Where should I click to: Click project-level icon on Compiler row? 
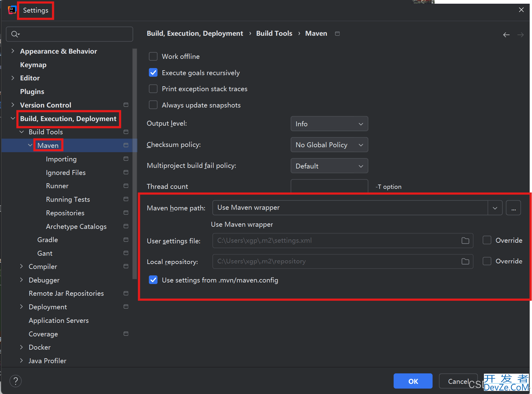pyautogui.click(x=126, y=266)
